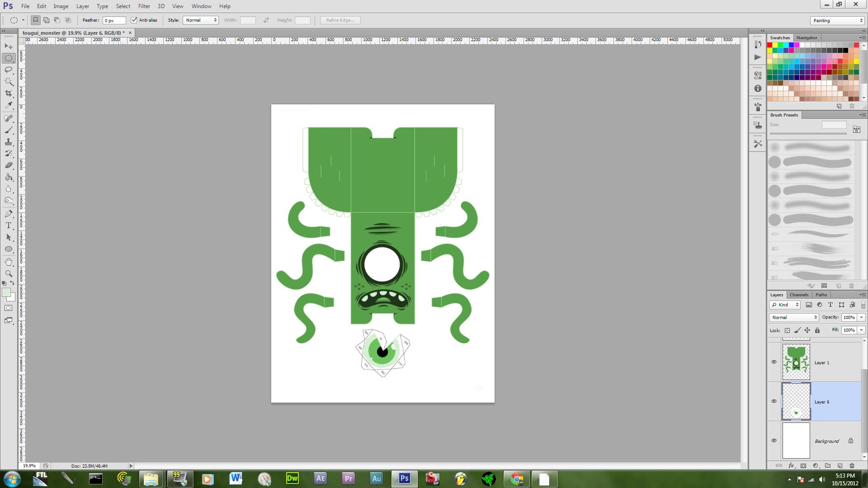Toggle Lock transparent pixels
Screen dimensions: 868x488
click(787, 330)
